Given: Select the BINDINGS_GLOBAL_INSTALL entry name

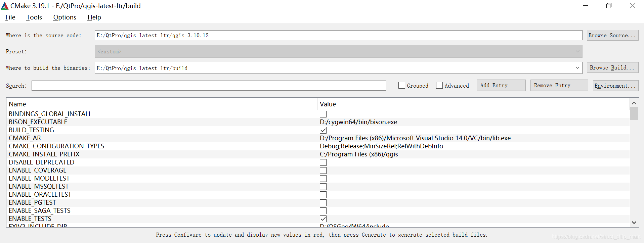Looking at the screenshot, I should [x=50, y=114].
